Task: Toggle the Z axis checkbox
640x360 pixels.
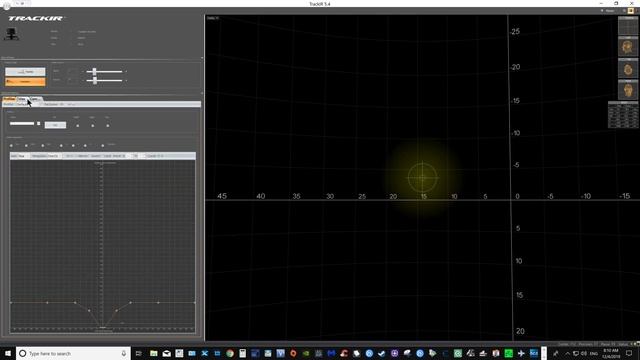Action: pos(85,145)
